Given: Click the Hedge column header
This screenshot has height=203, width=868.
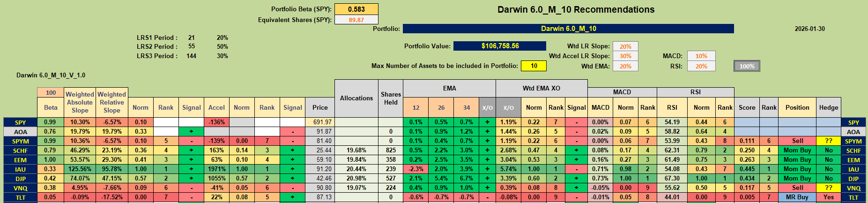Looking at the screenshot, I should coord(829,107).
